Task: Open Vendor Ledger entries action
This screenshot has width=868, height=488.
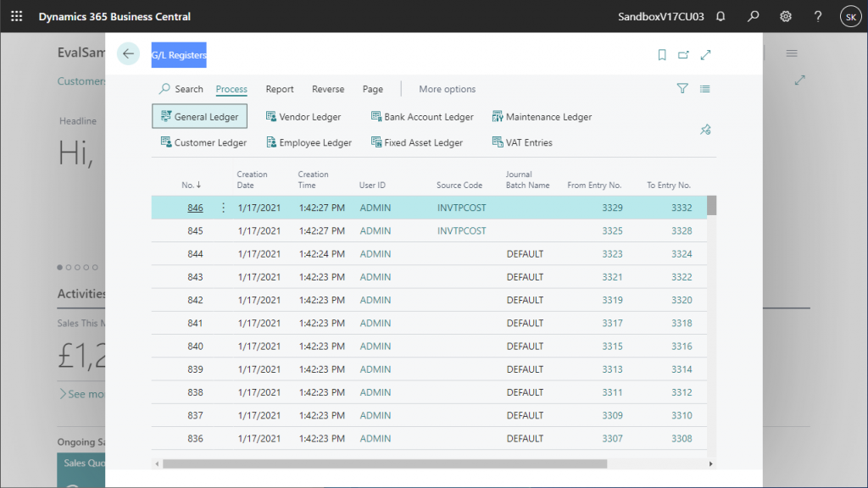Action: 303,116
